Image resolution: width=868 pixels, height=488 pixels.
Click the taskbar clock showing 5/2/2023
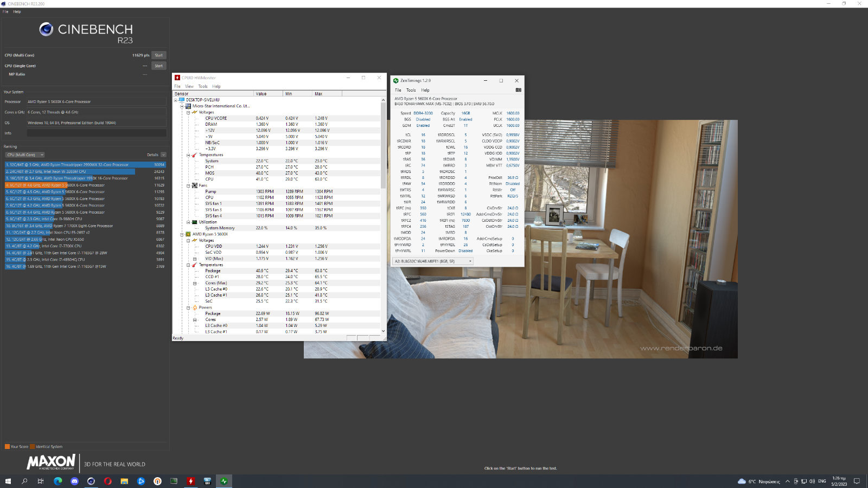coord(839,481)
